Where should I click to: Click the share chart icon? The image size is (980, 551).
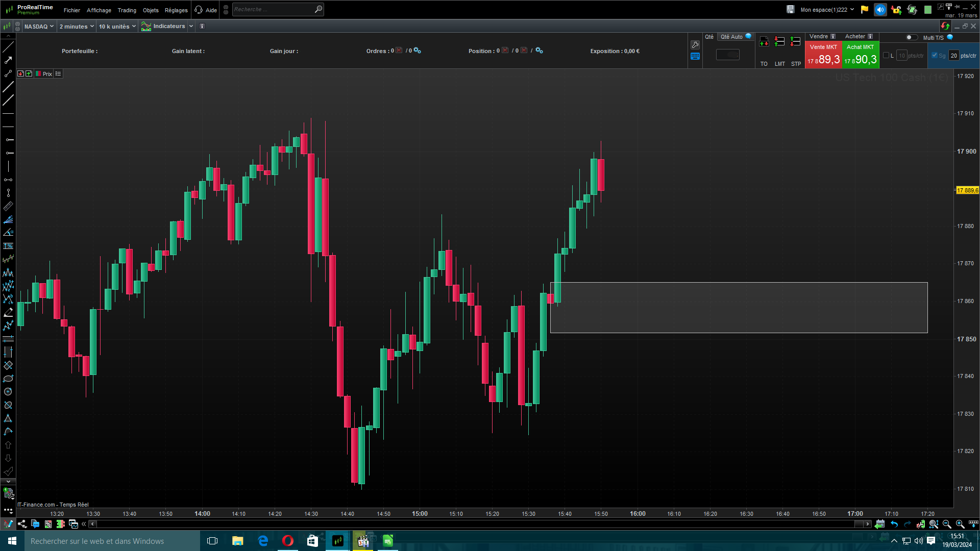coord(22,524)
